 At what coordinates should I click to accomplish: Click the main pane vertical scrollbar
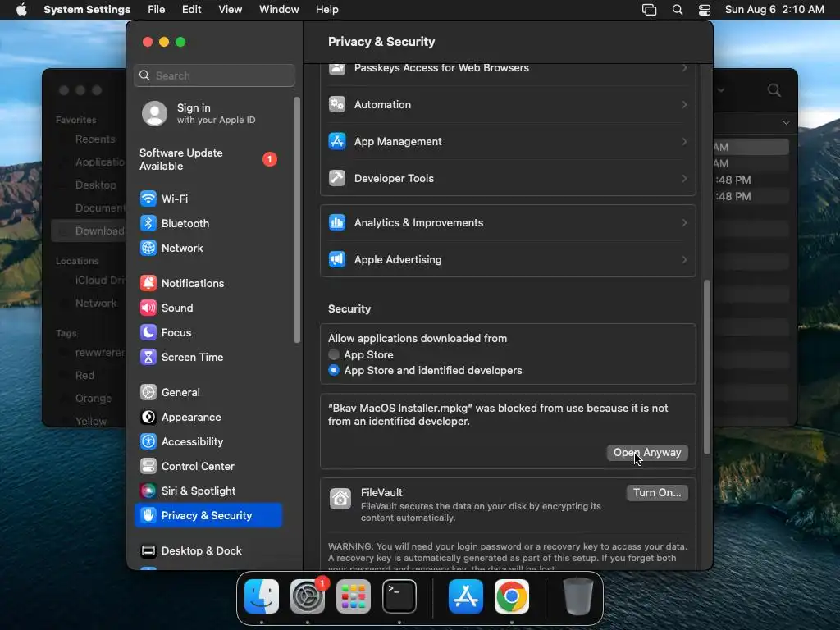[x=707, y=367]
